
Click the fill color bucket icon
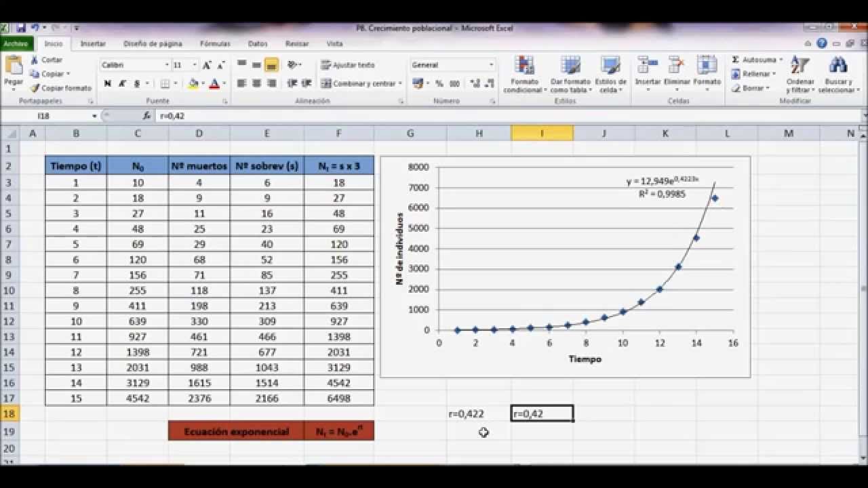click(x=193, y=84)
